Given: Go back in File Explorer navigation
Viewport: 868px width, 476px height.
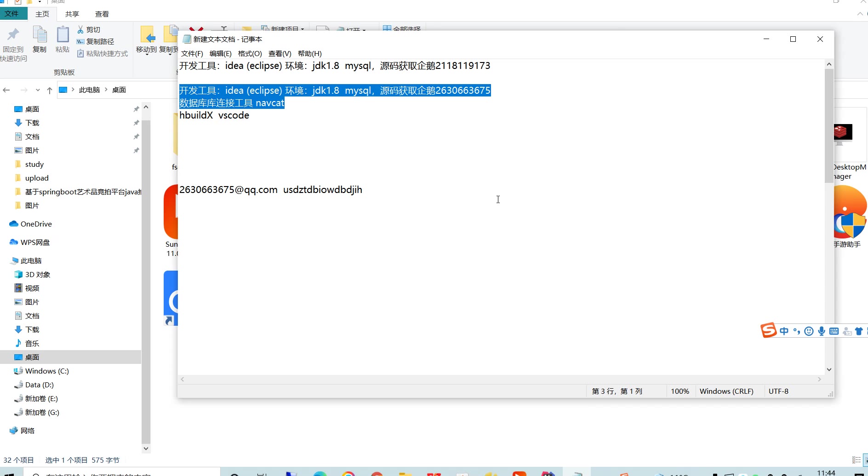Looking at the screenshot, I should pos(6,90).
